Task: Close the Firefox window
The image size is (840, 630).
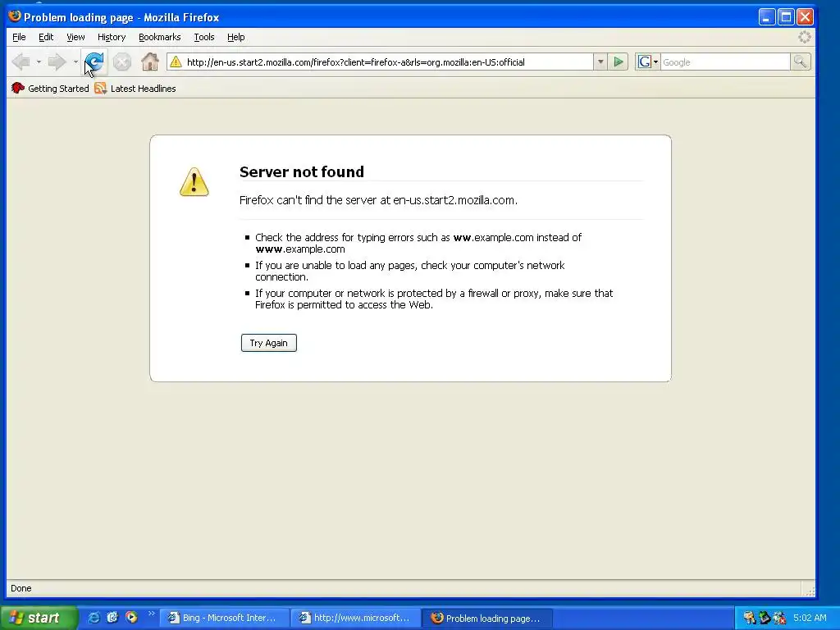Action: coord(805,17)
